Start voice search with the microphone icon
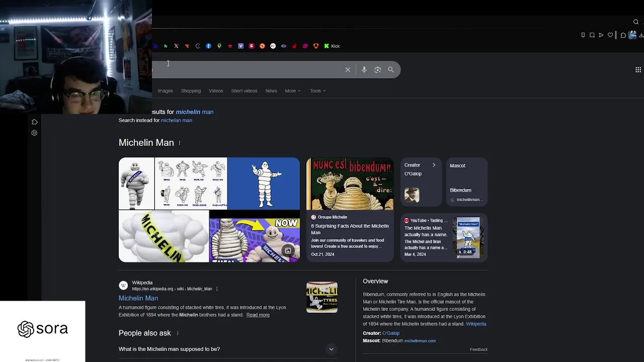Viewport: 644px width, 362px height. tap(364, 70)
